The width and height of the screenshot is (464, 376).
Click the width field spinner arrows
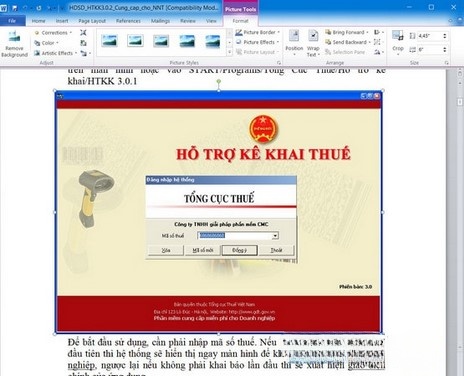445,50
